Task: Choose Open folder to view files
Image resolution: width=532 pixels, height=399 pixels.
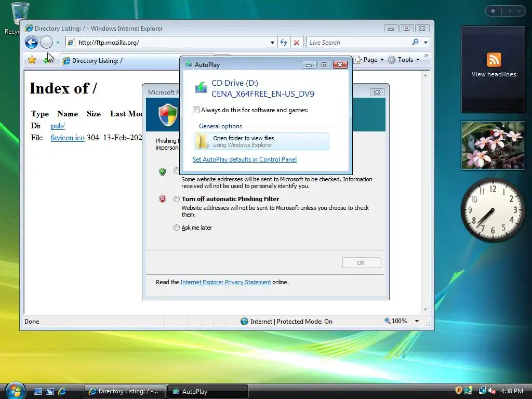Action: pos(262,141)
